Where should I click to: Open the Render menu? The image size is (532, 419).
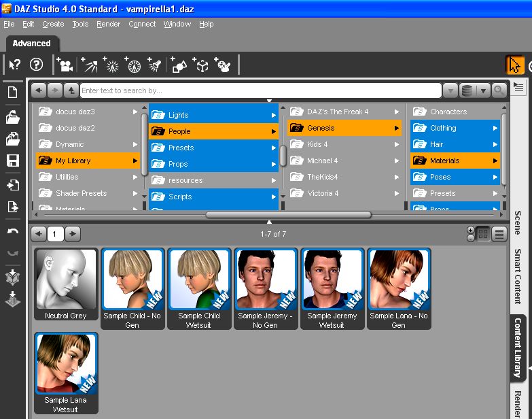pyautogui.click(x=108, y=24)
